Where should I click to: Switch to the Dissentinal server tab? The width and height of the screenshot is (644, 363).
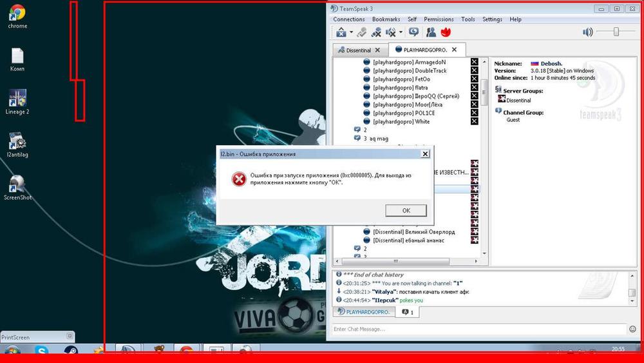click(x=358, y=50)
